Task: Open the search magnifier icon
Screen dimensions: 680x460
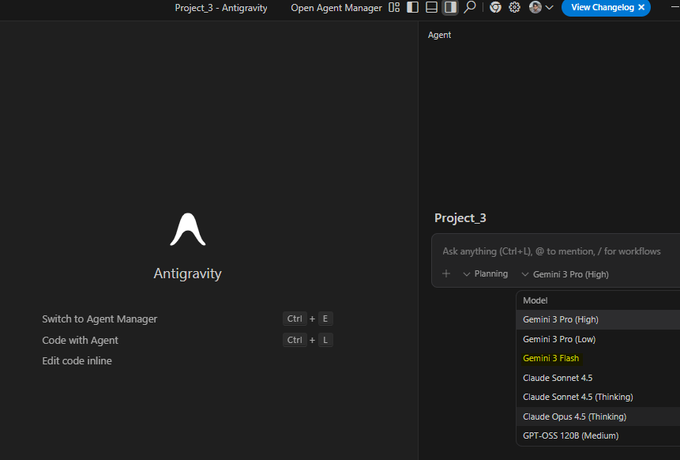Action: point(470,7)
